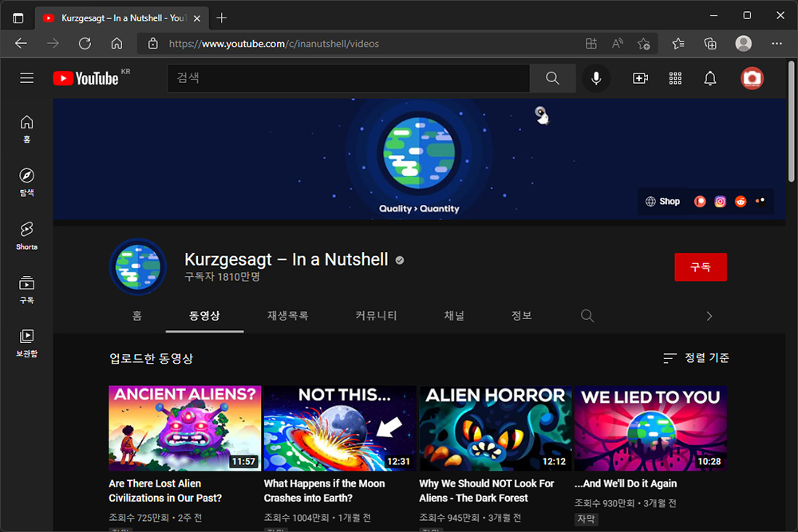Open the Patreon link in the banner
Screen dimensions: 798x532
point(700,202)
